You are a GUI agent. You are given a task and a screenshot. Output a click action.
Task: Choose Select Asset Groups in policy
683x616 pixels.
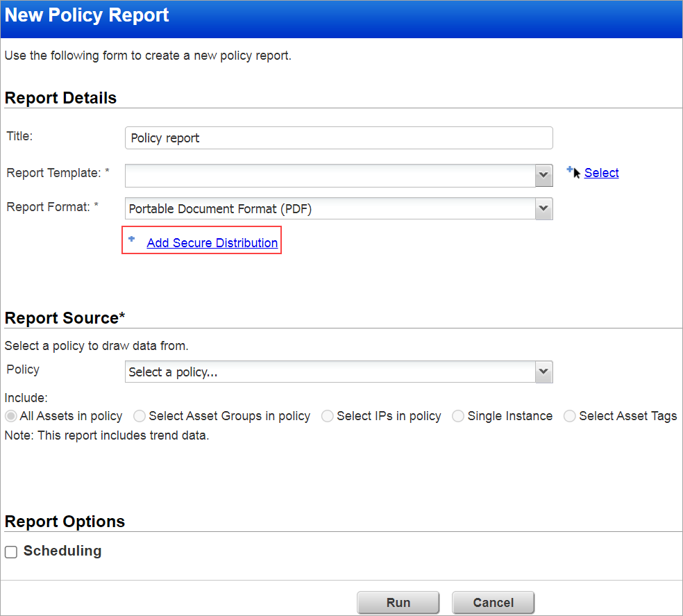(139, 416)
